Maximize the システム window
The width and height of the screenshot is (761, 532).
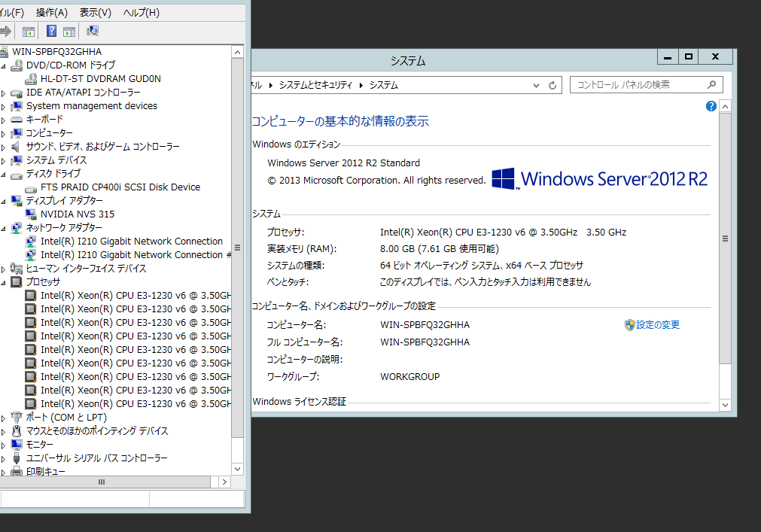point(688,56)
